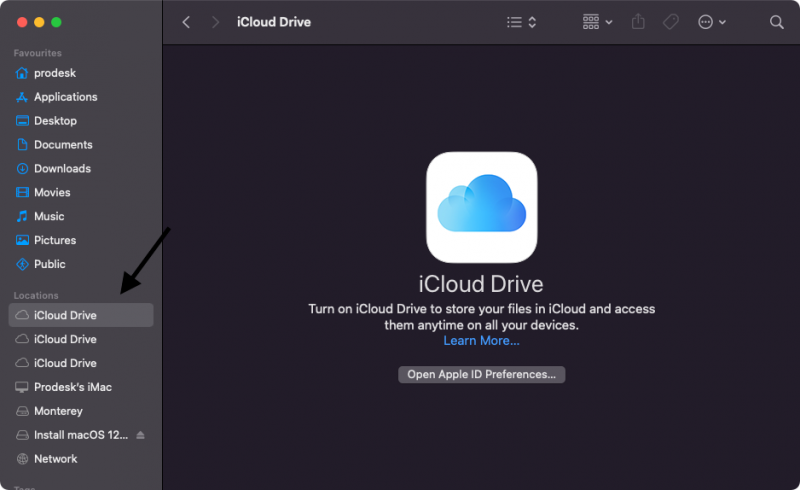
Task: Open the Share toolbar icon
Action: pyautogui.click(x=638, y=22)
